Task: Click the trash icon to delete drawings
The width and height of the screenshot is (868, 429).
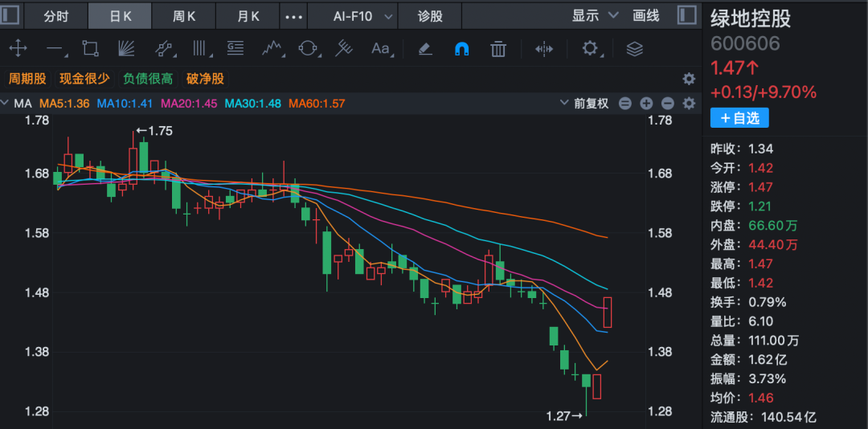Action: click(498, 49)
